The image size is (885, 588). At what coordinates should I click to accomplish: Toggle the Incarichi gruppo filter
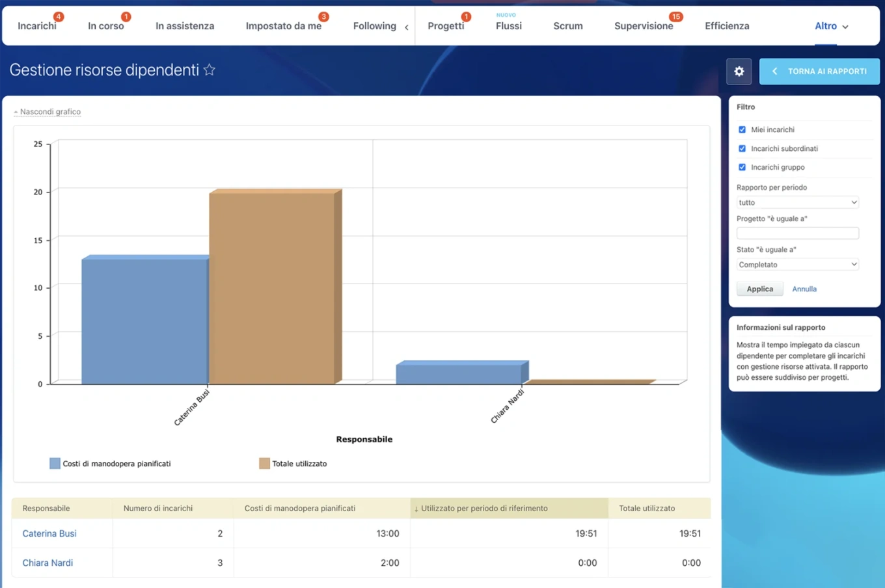tap(742, 167)
